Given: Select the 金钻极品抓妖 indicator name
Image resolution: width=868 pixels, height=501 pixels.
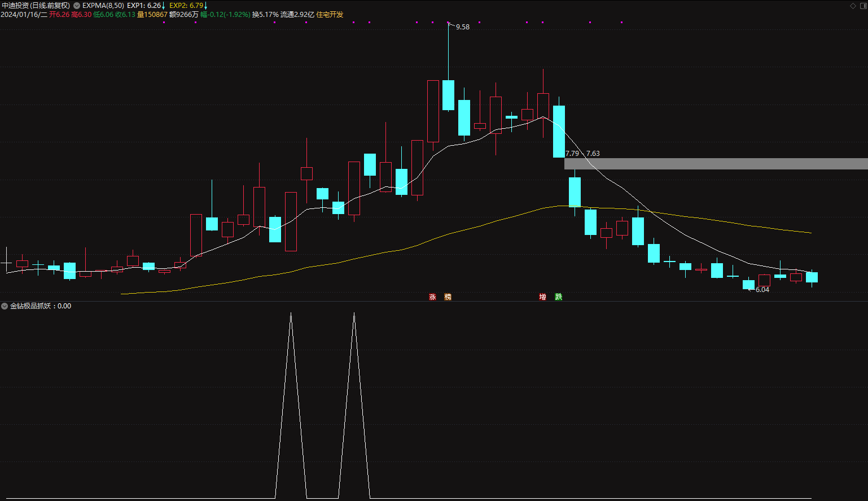Looking at the screenshot, I should 30,306.
